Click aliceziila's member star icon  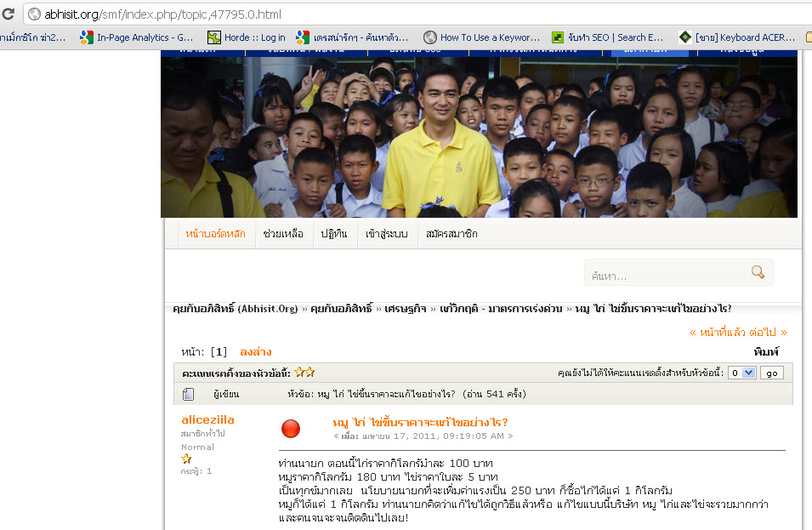tap(186, 459)
